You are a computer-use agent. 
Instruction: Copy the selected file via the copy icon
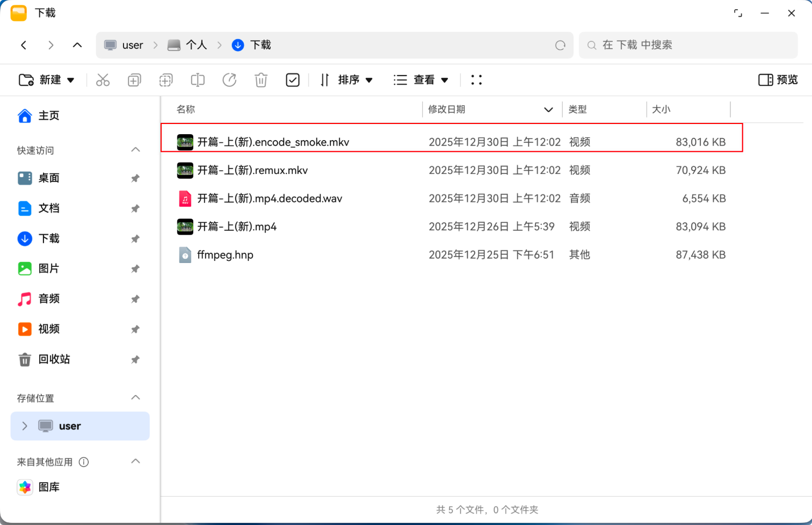[134, 79]
